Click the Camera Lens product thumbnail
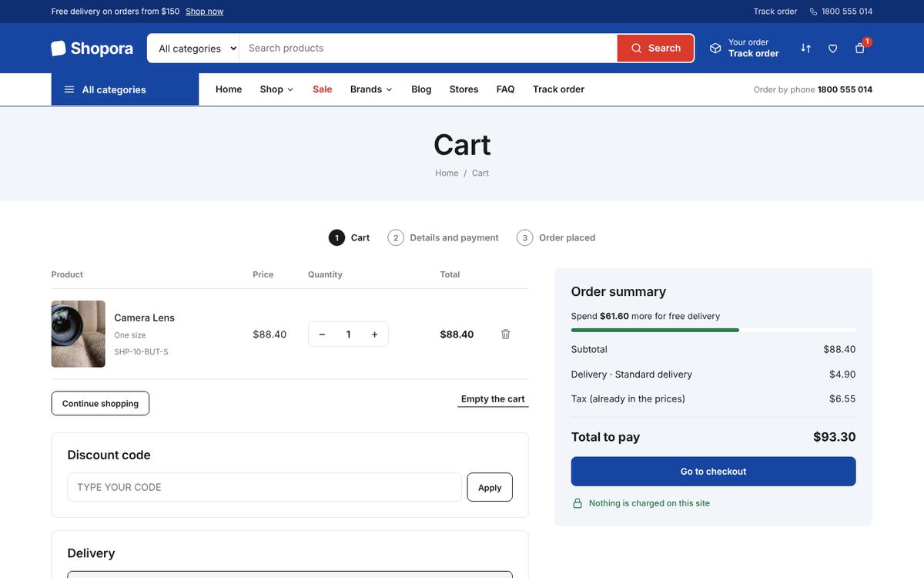Screen dimensions: 924x578 pyautogui.click(x=79, y=334)
